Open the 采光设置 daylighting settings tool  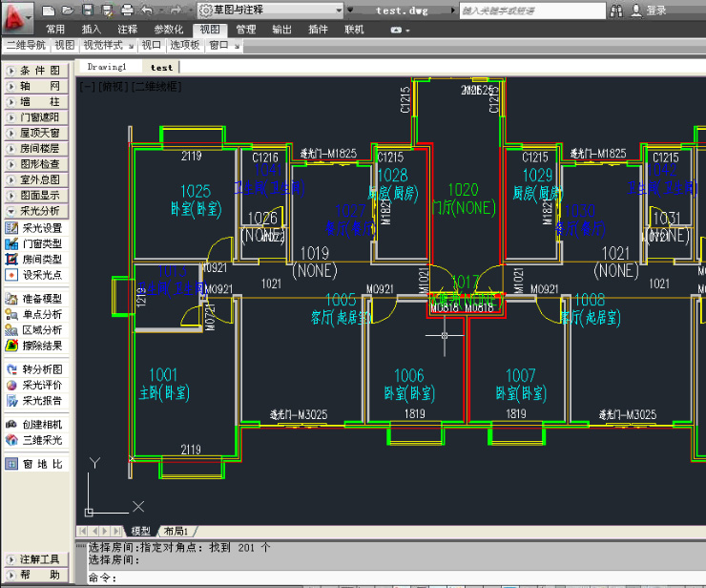[41, 228]
